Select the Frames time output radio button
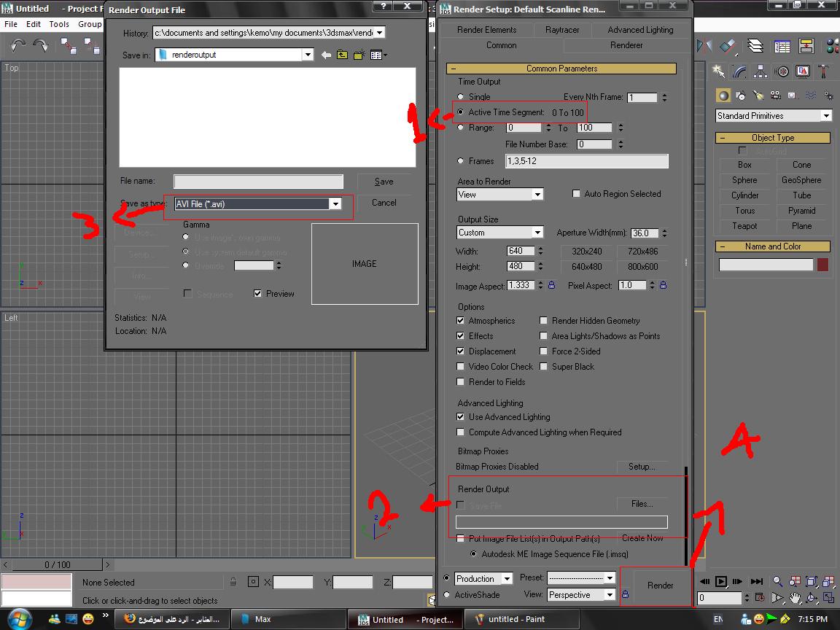840x630 pixels. pyautogui.click(x=460, y=160)
